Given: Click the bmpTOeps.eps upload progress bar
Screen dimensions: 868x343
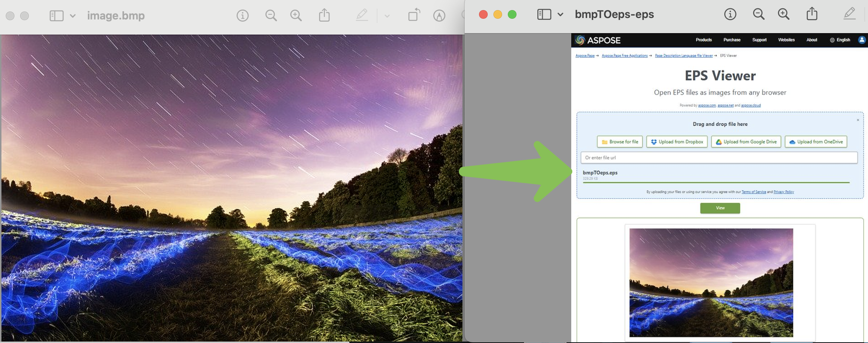Looking at the screenshot, I should coord(716,183).
